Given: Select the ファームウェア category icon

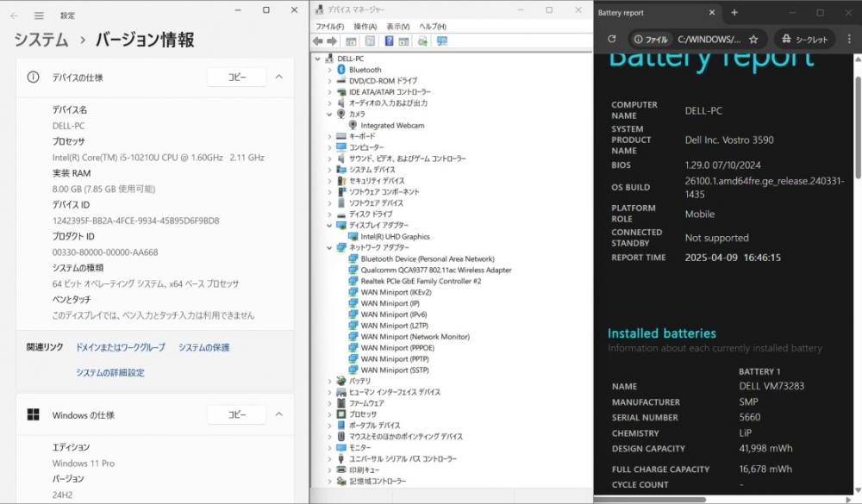Looking at the screenshot, I should pos(340,403).
